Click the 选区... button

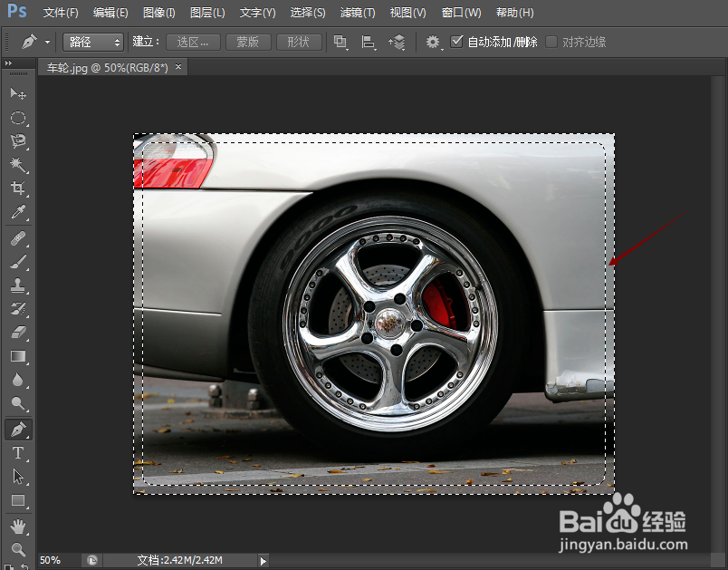tap(193, 43)
